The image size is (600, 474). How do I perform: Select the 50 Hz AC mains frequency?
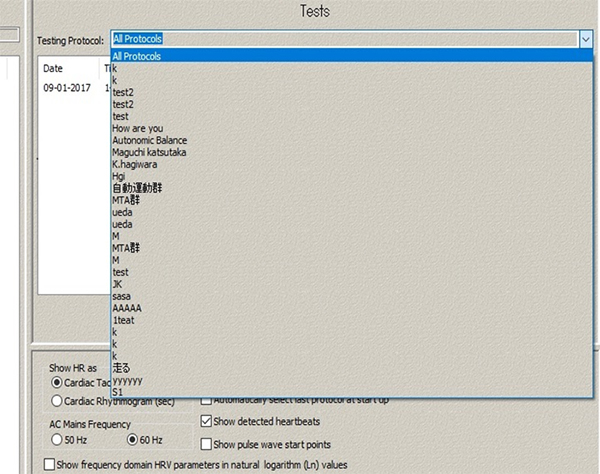tap(56, 440)
